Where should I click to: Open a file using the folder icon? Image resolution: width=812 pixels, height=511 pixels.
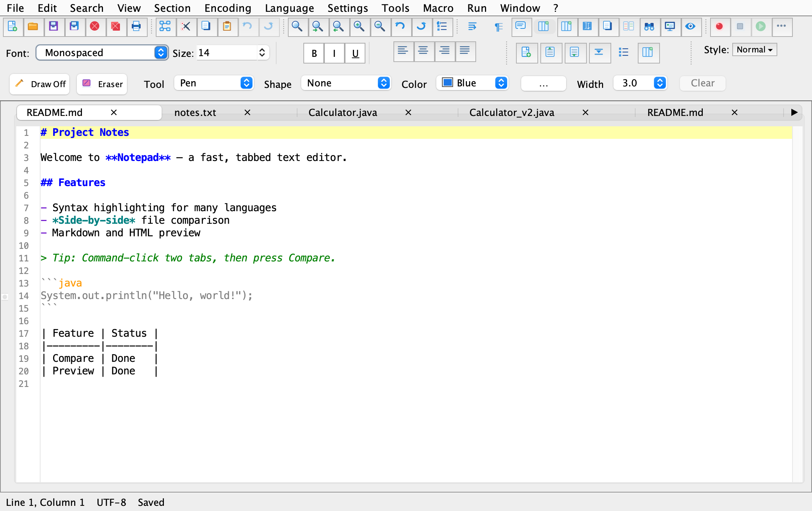pyautogui.click(x=33, y=27)
